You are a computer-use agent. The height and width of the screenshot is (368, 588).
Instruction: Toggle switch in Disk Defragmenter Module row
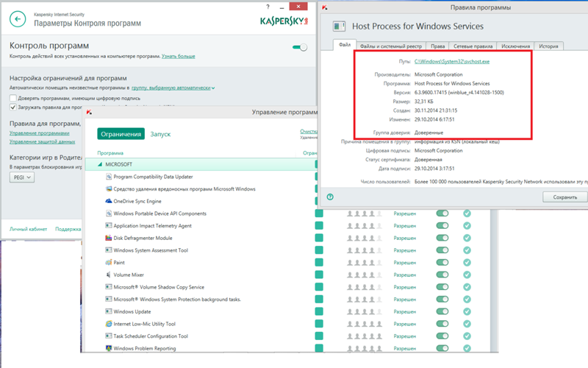click(442, 238)
